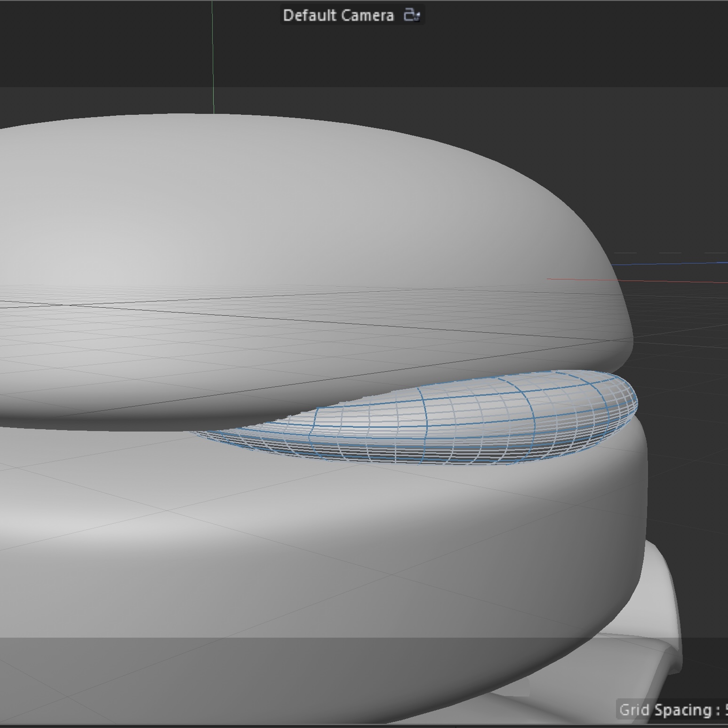The height and width of the screenshot is (728, 728).
Task: Click the Default Camera label
Action: click(x=338, y=16)
